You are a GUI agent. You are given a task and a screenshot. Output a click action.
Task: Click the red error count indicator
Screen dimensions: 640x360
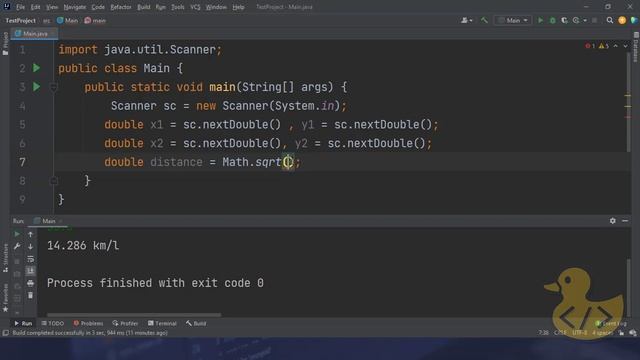coord(590,46)
